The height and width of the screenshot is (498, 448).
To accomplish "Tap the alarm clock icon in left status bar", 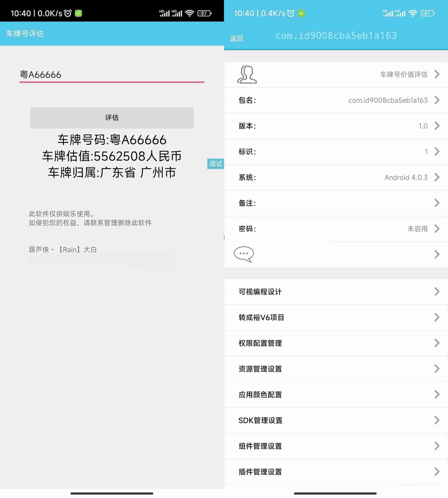I will point(68,13).
